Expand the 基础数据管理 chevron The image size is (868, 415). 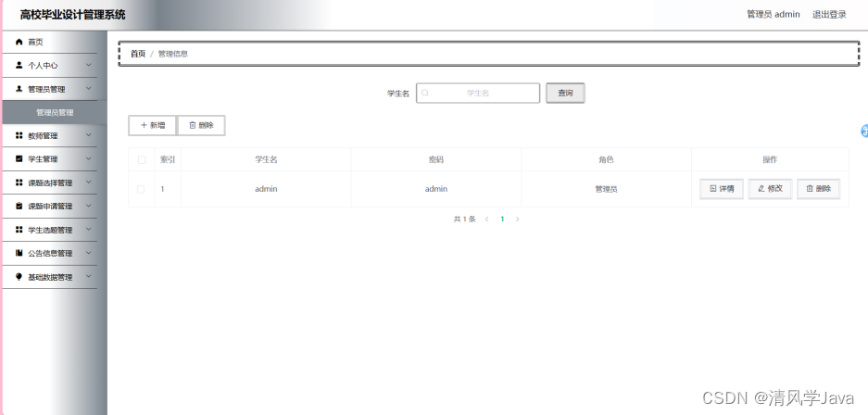point(89,277)
